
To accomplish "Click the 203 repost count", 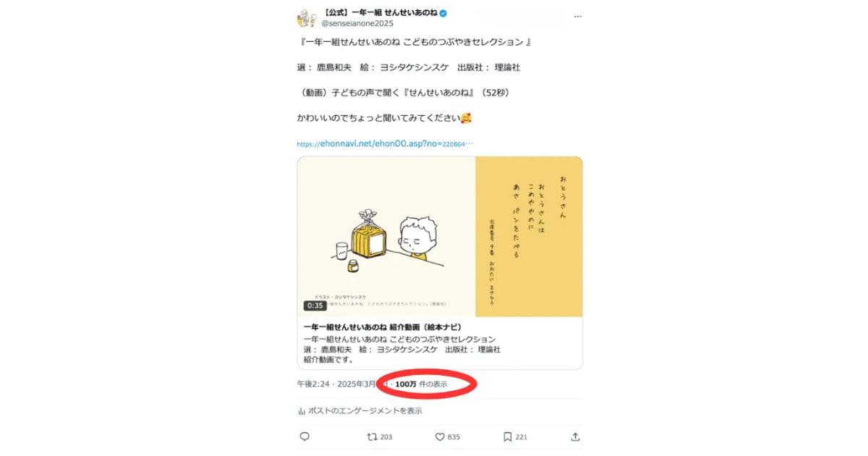I will click(x=386, y=437).
